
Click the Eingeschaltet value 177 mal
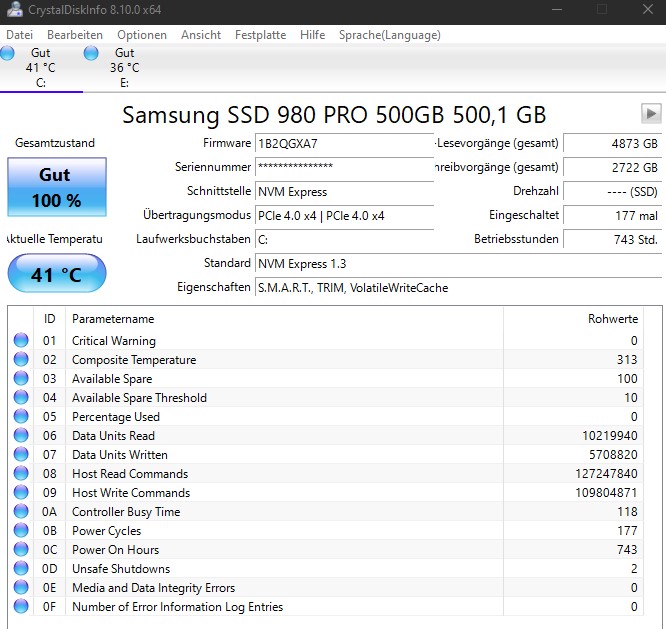612,215
